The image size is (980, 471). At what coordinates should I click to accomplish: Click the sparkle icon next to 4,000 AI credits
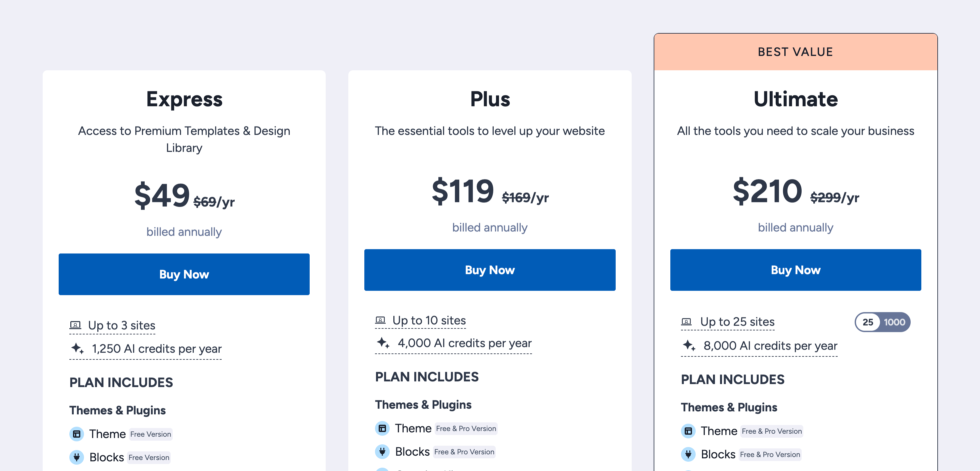[383, 342]
